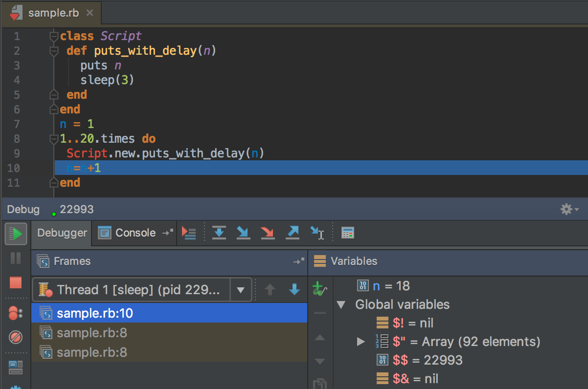Stop the debug session with red square

click(x=16, y=282)
